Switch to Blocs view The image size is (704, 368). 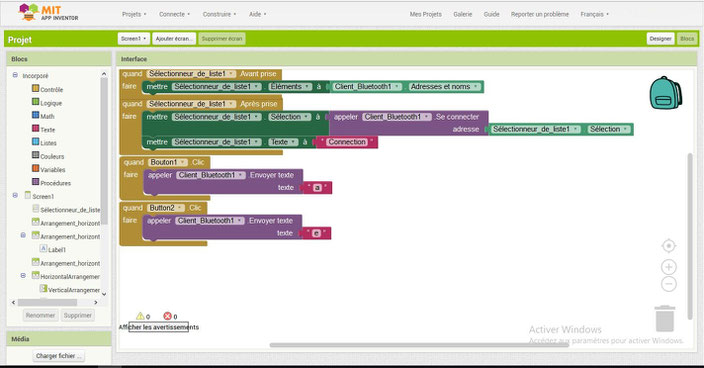687,39
